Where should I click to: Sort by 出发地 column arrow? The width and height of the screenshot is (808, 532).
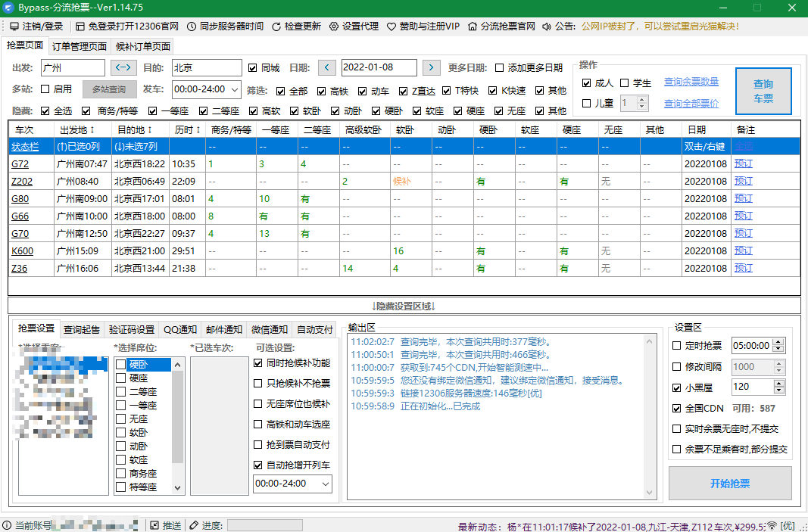(x=92, y=129)
